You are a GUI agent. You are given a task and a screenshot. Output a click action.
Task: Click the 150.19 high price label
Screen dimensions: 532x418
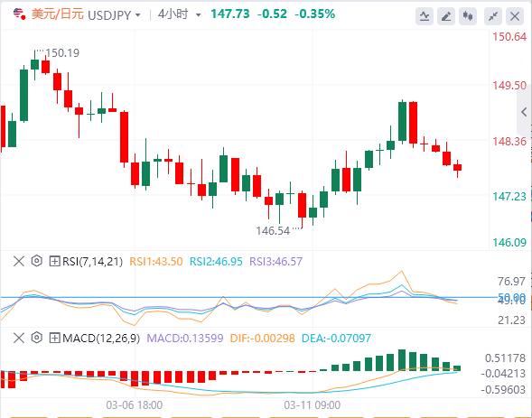click(x=62, y=53)
